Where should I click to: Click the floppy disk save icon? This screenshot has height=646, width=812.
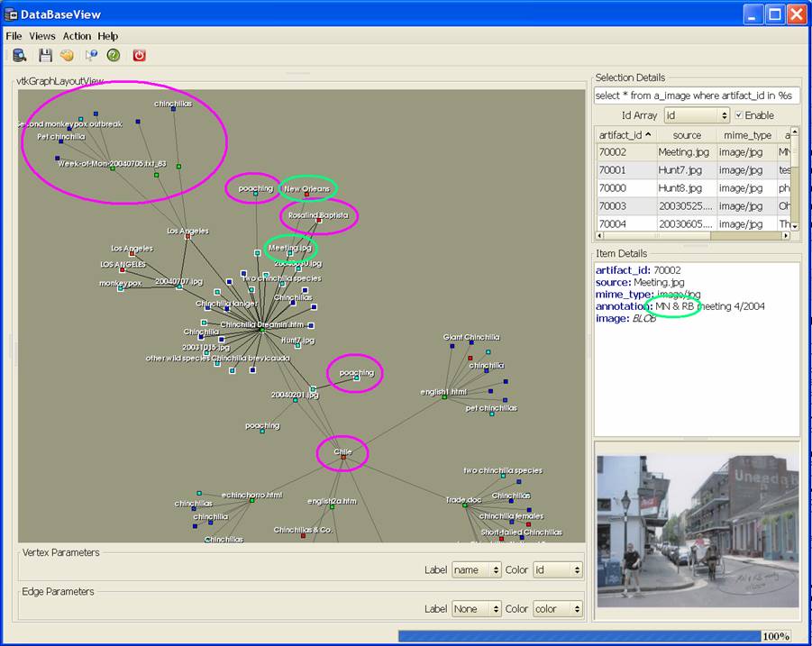(x=44, y=56)
